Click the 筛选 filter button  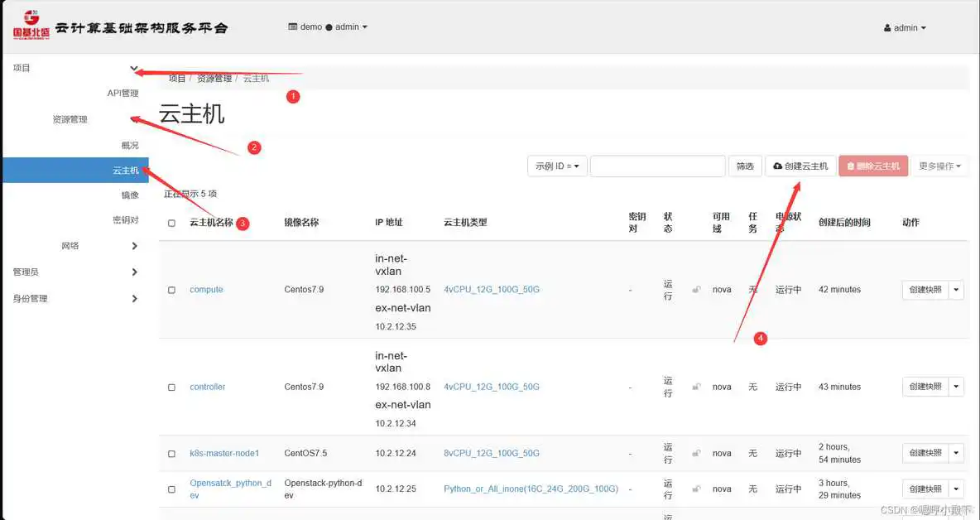(744, 166)
